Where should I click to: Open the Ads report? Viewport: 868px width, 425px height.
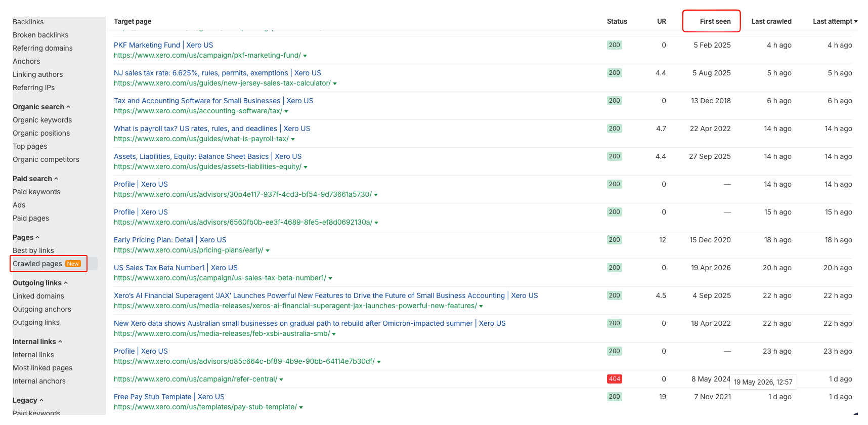[x=19, y=205]
